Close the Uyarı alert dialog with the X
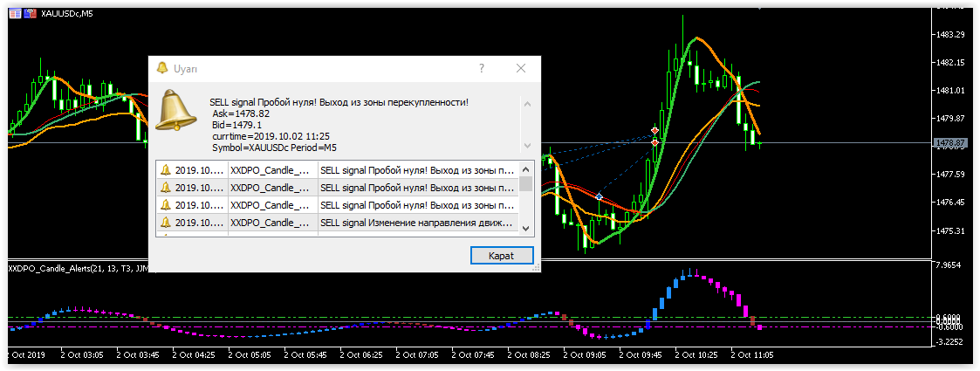The image size is (980, 371). (521, 68)
